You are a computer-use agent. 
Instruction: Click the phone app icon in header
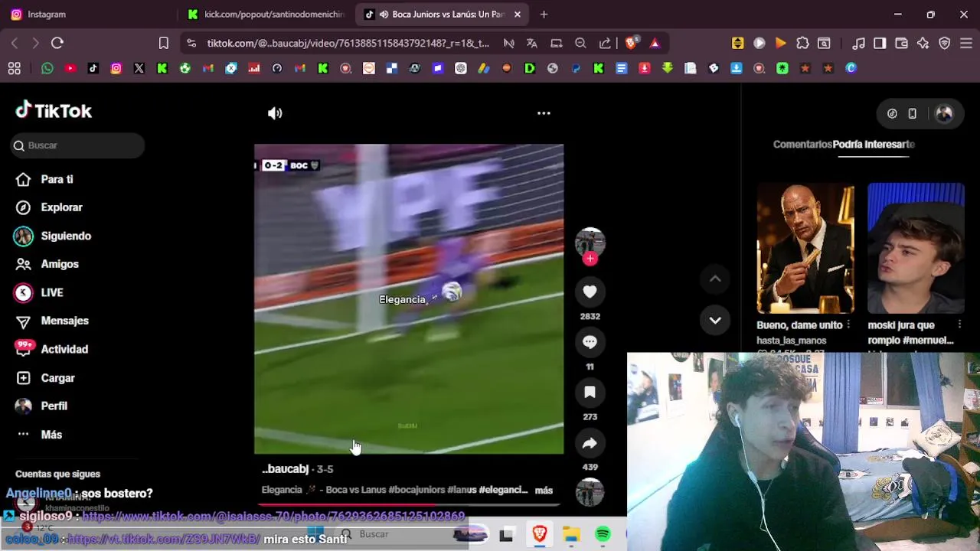[x=912, y=113]
